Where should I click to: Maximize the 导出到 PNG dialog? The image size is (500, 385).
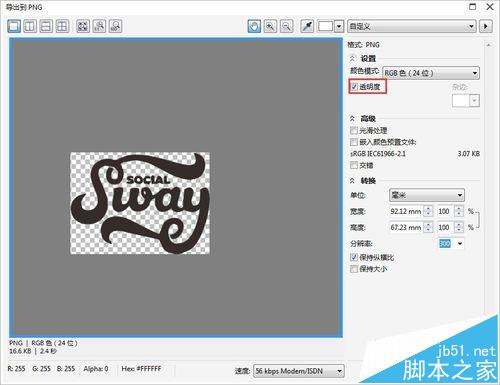[x=473, y=7]
